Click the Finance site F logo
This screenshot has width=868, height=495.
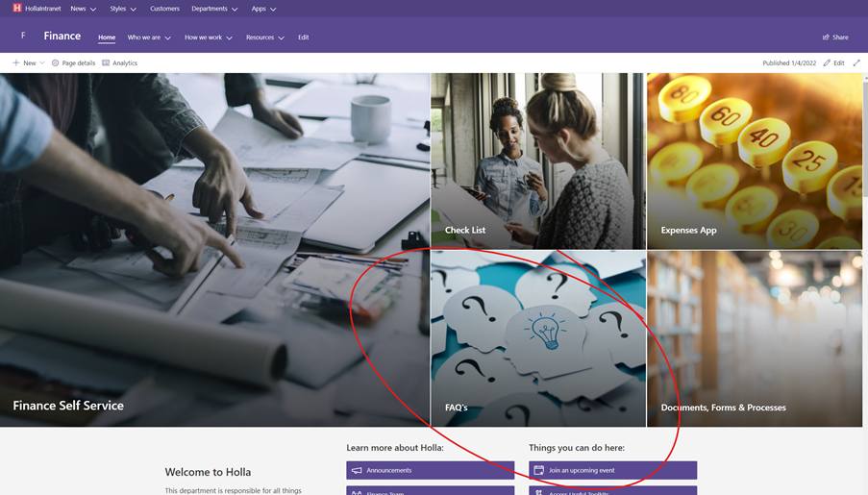pos(23,36)
